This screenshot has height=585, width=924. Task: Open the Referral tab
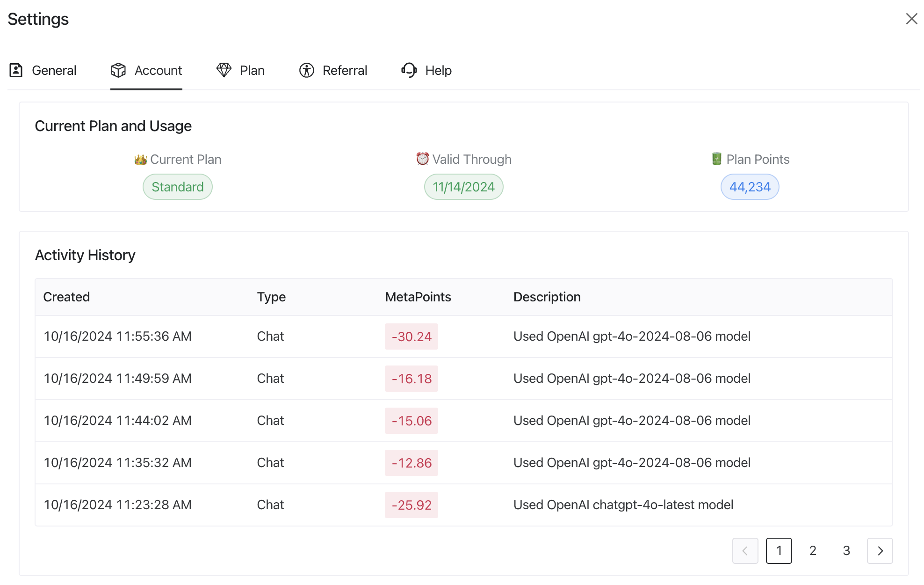tap(344, 70)
